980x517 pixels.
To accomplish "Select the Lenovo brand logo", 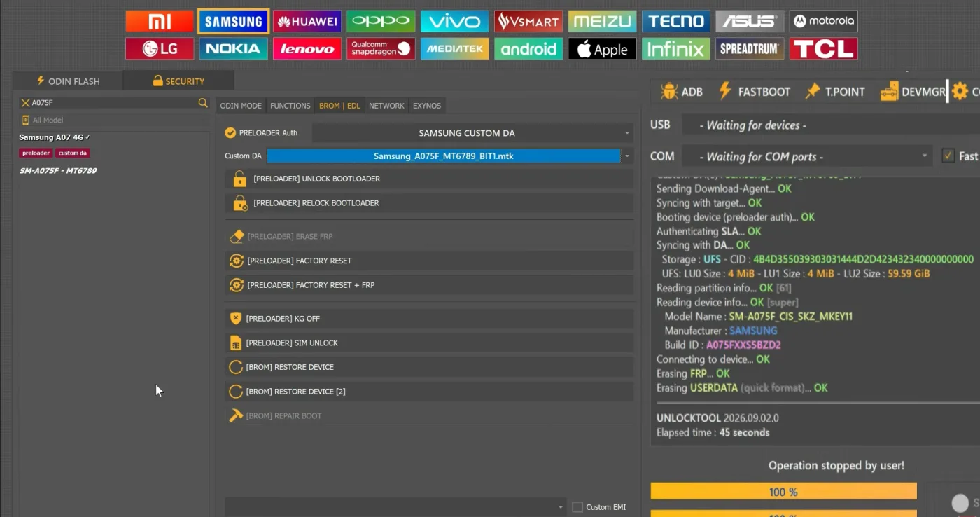I will [307, 48].
